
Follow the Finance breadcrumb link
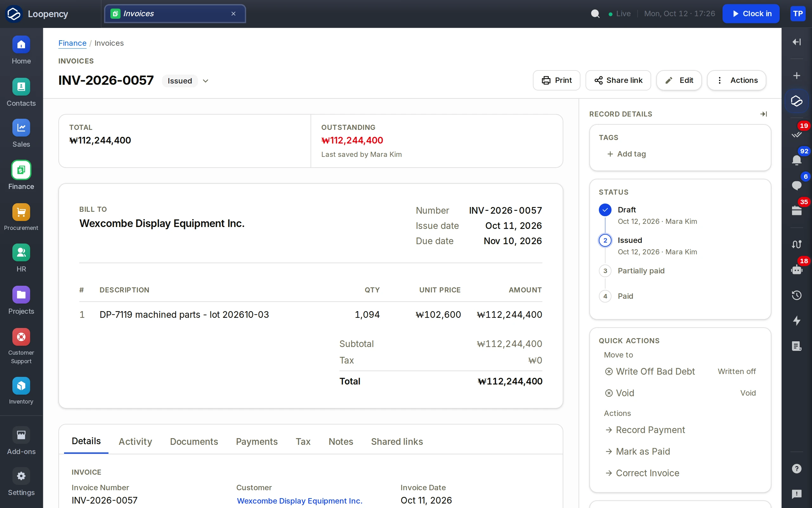tap(72, 43)
